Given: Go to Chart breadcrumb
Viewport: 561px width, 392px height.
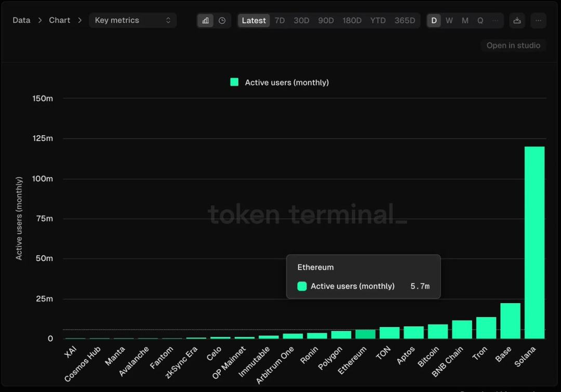Looking at the screenshot, I should pyautogui.click(x=59, y=20).
